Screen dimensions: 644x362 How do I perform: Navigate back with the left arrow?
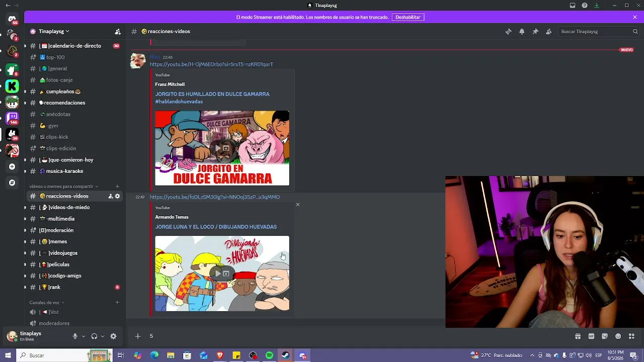point(8,6)
